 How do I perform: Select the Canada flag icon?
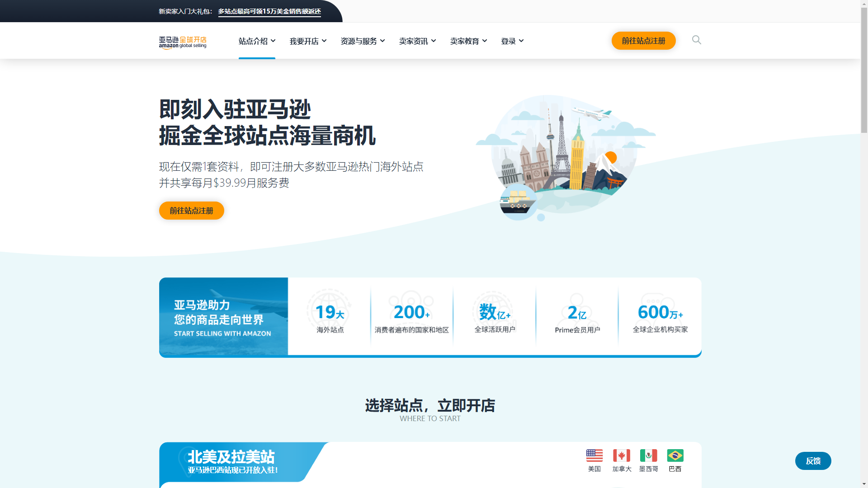621,455
